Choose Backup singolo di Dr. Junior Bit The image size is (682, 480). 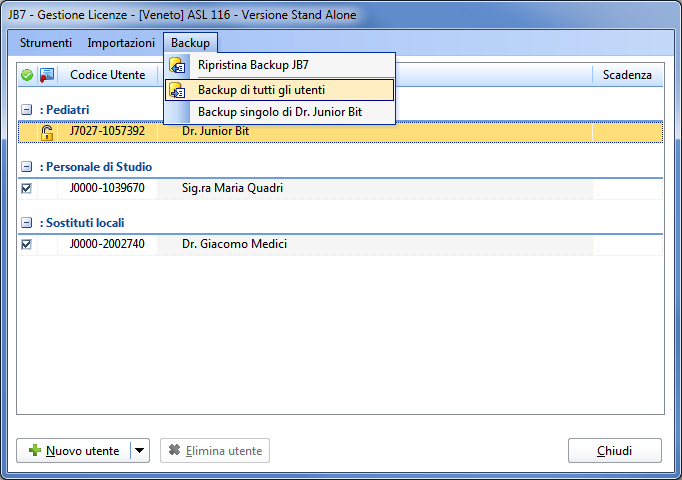coord(279,112)
